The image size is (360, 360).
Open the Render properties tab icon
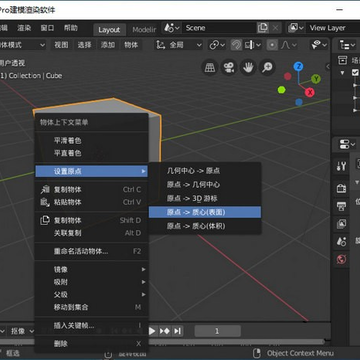[x=341, y=189]
